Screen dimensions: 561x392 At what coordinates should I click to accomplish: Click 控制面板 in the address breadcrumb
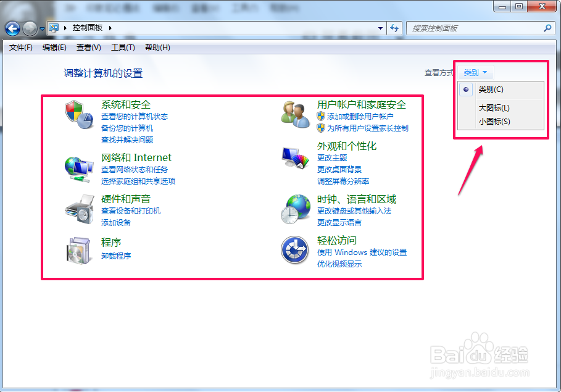(x=87, y=28)
